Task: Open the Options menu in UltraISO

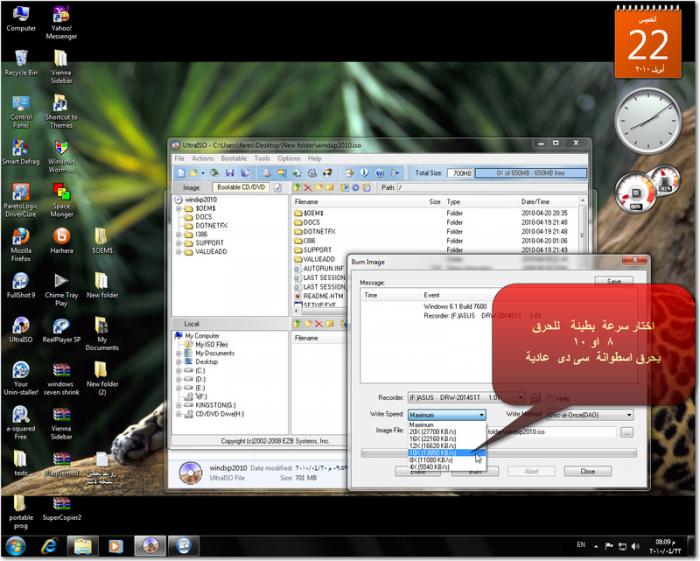Action: [289, 158]
